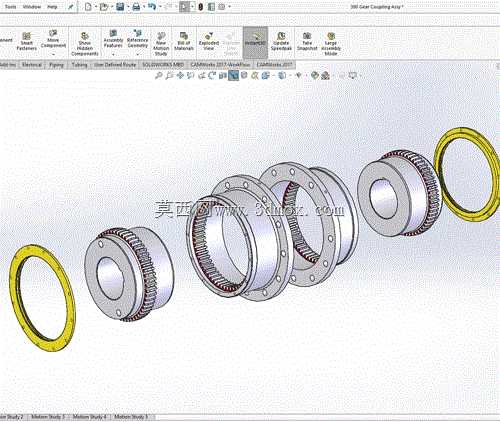This screenshot has height=422, width=500.
Task: Open File Properties icon in top toolbar
Action: pos(211,6)
